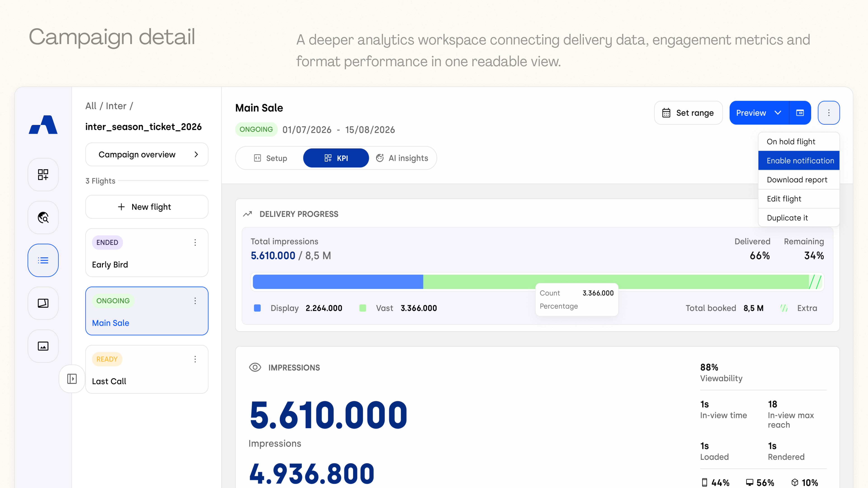Select the list view sidebar icon
Screen dimensions: 868x488
tap(43, 260)
